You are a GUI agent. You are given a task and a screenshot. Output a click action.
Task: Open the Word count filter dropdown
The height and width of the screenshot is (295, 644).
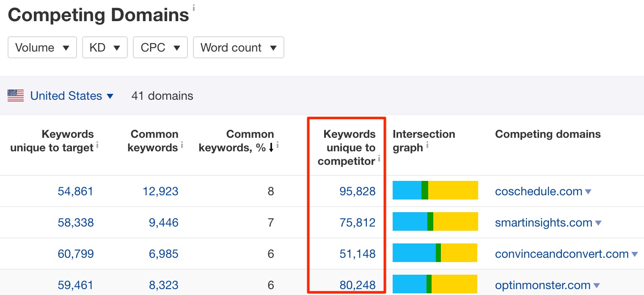[x=238, y=47]
